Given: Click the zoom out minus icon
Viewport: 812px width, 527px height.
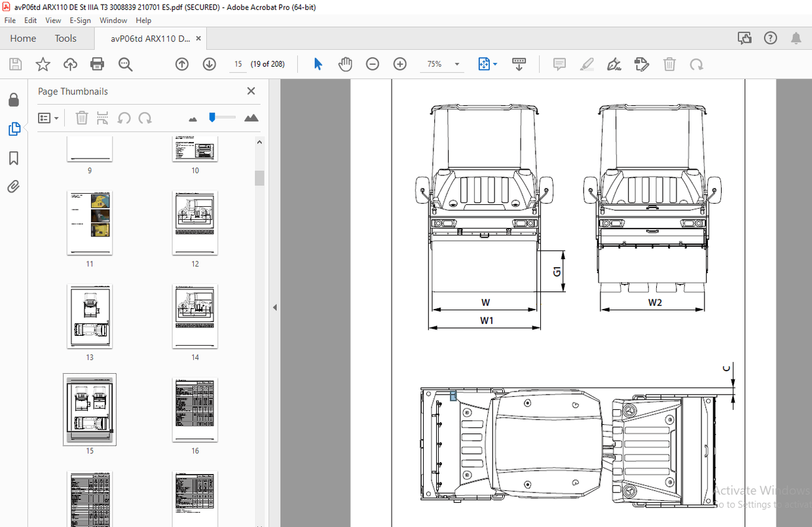Looking at the screenshot, I should pyautogui.click(x=373, y=64).
